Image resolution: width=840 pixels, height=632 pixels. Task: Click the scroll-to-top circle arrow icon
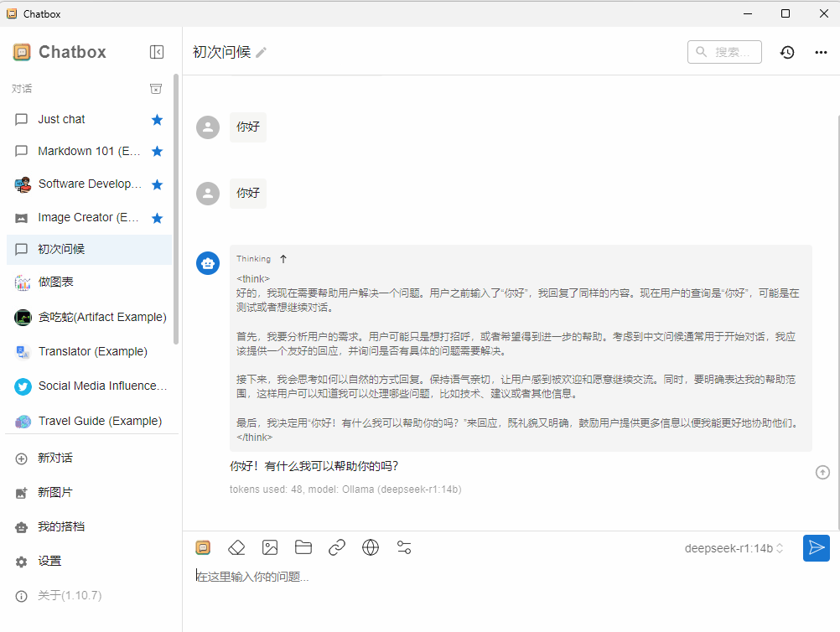pos(822,473)
